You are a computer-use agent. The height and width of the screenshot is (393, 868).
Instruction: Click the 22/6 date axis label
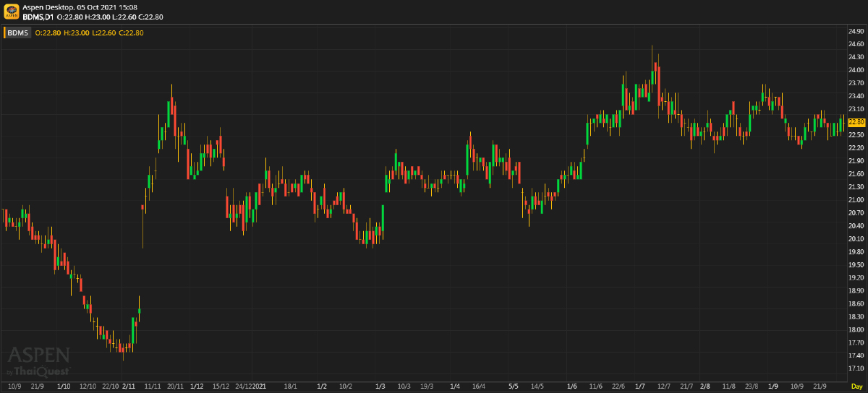[x=618, y=386]
